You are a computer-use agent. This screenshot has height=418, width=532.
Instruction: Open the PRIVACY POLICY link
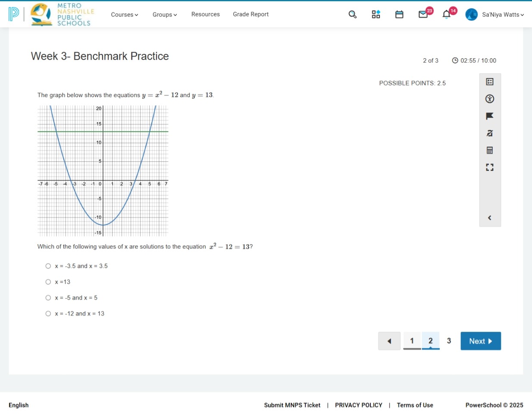point(359,405)
